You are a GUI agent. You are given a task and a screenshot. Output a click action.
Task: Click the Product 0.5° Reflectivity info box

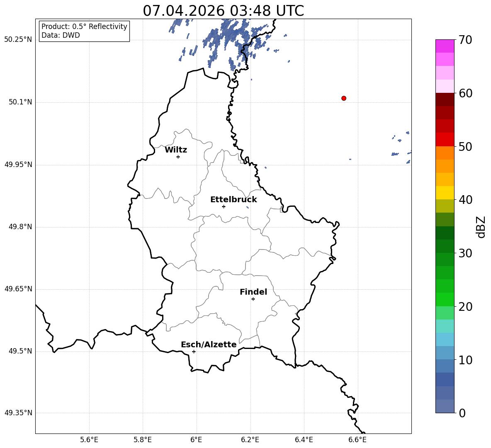[x=84, y=31]
